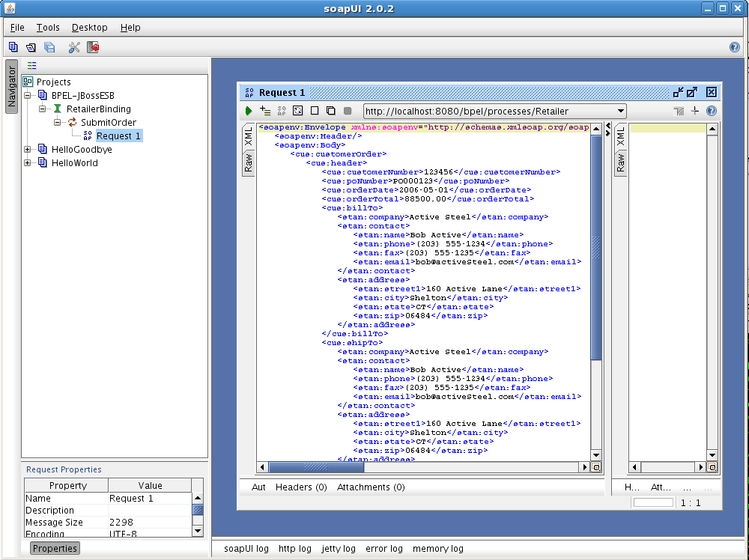The width and height of the screenshot is (749, 560).
Task: Open the response H... tab
Action: [632, 487]
